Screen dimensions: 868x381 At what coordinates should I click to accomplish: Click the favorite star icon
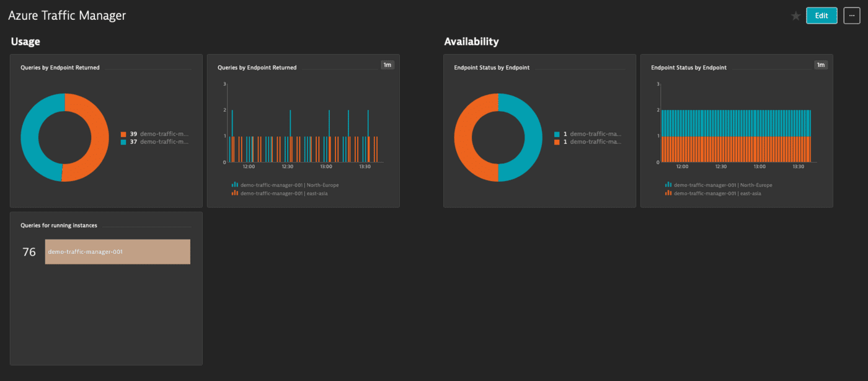point(795,16)
